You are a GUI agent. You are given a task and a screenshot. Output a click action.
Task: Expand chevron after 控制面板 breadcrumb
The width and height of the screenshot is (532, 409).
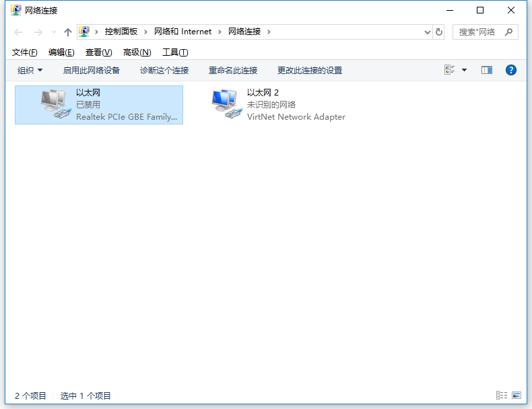(145, 32)
